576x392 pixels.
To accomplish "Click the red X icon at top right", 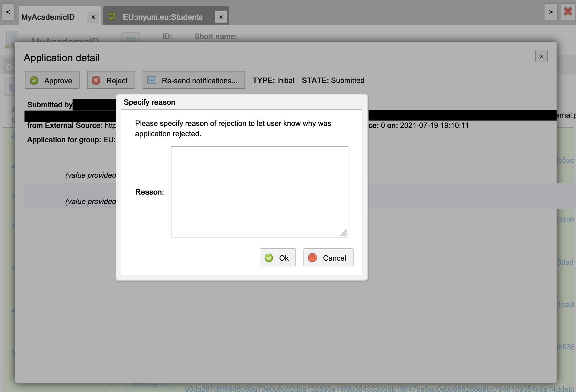I will pos(568,12).
